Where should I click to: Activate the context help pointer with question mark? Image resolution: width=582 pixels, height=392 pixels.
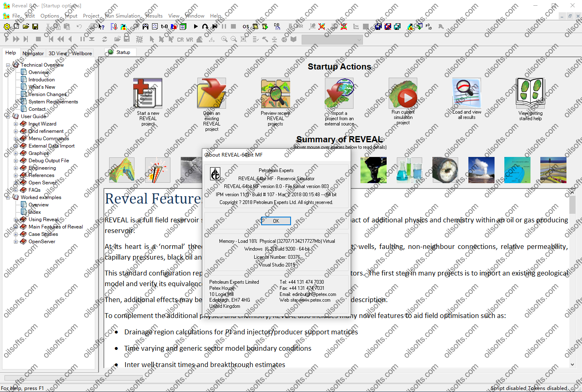(x=101, y=27)
